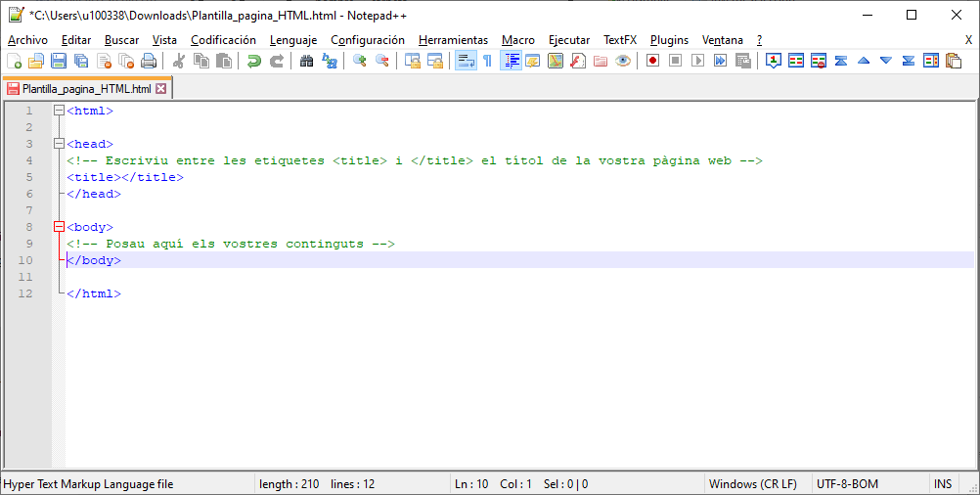This screenshot has height=495, width=980.
Task: Toggle synchronized vertical scrolling icon
Action: [413, 61]
